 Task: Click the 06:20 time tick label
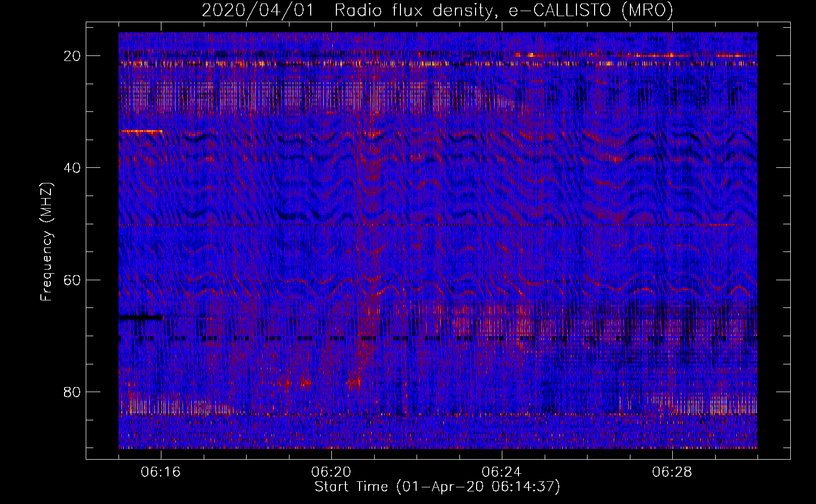coord(331,472)
